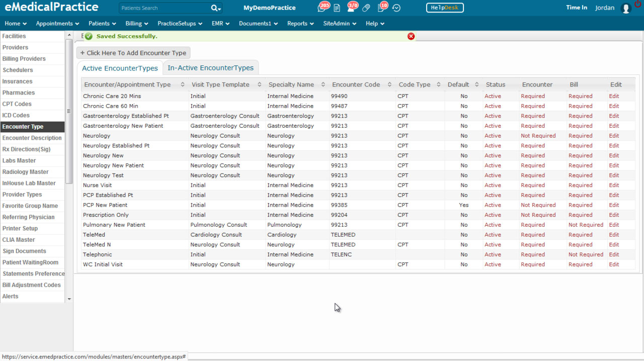Open the document notes icon in header
Screen dimensions: 644x361
tap(337, 8)
